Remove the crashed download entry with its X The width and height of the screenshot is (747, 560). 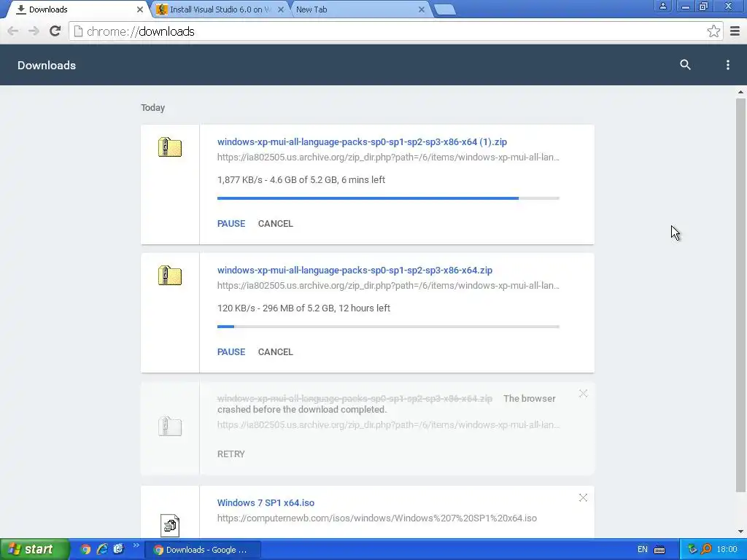point(583,393)
